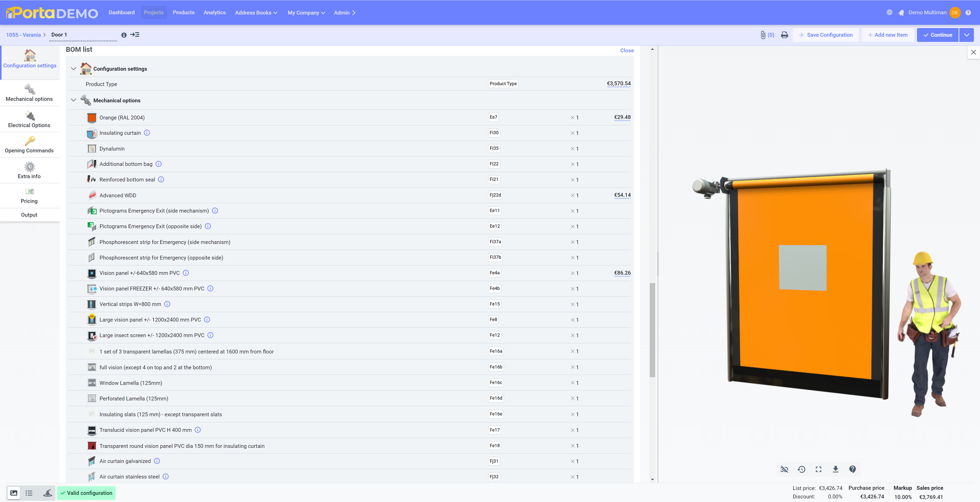Image resolution: width=980 pixels, height=502 pixels.
Task: Open the language globe icon
Action: (x=889, y=13)
